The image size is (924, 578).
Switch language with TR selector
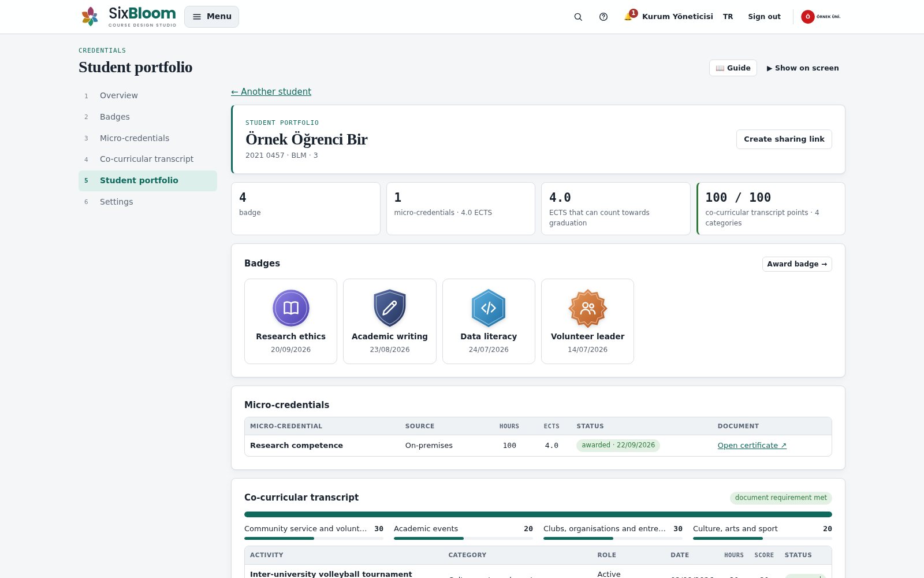click(x=728, y=17)
